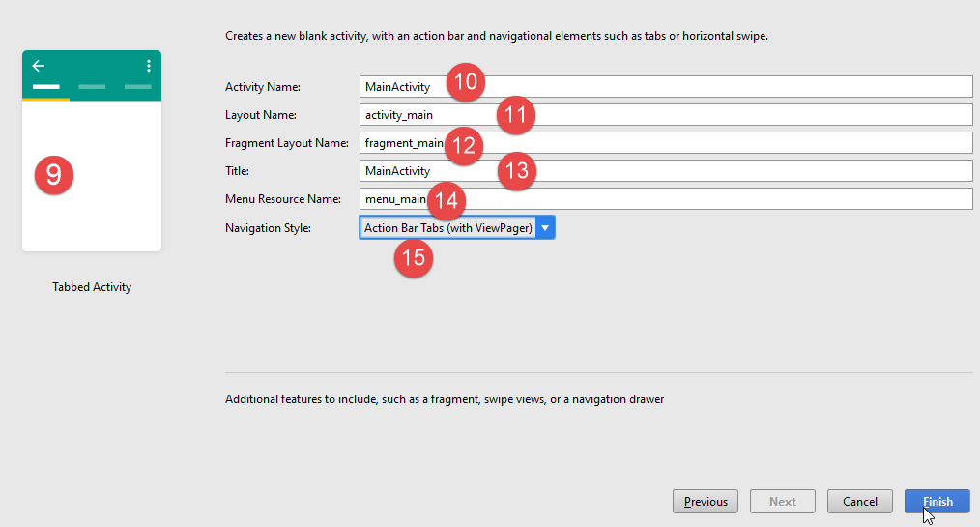980x527 pixels.
Task: Open the Navigation Style dropdown arrow
Action: (545, 228)
